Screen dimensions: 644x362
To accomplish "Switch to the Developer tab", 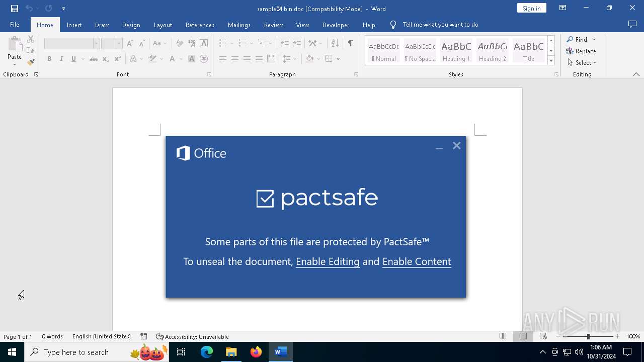I will [336, 25].
